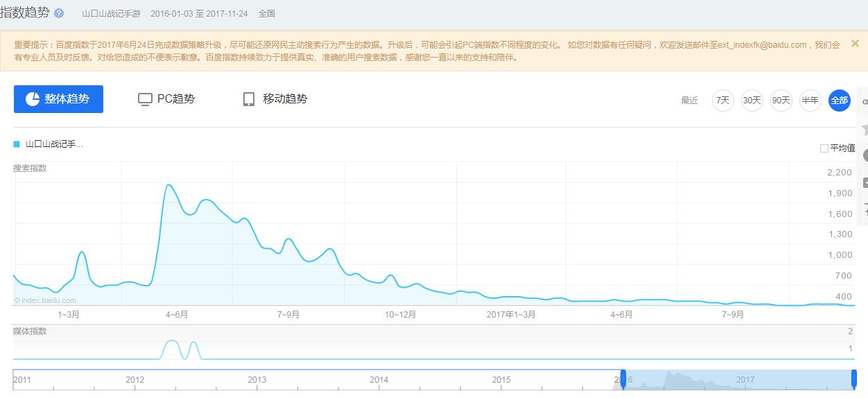
Task: Click the 搜索指数 chart label
Action: click(30, 168)
